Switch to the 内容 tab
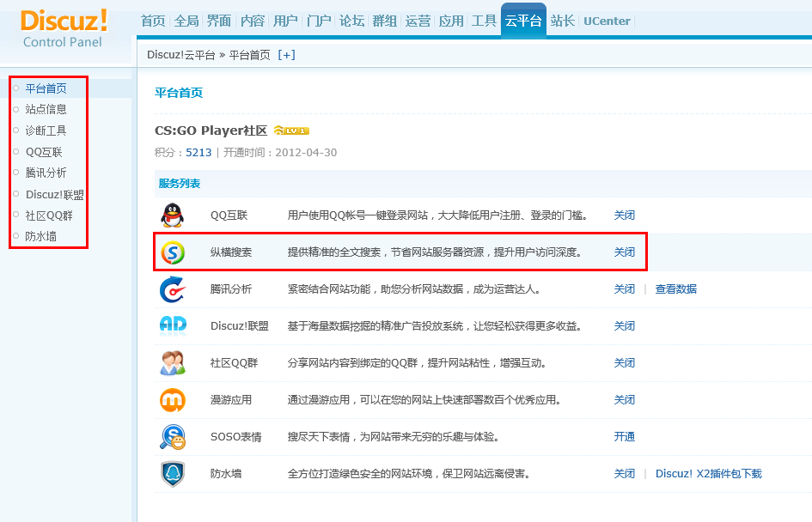The image size is (812, 522). tap(253, 21)
